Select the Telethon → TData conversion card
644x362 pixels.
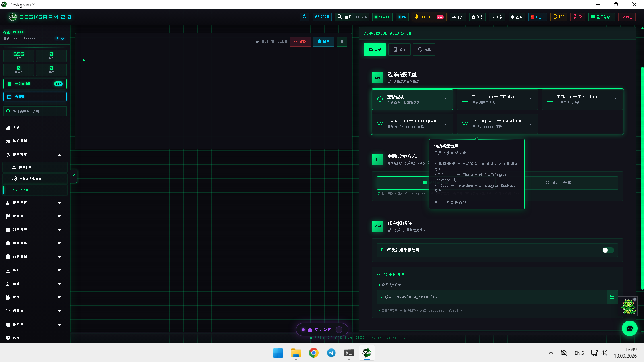click(497, 99)
